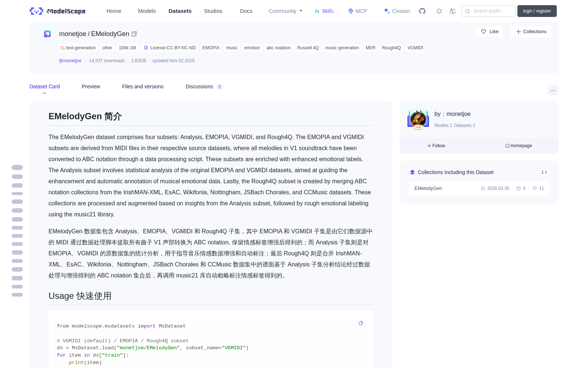Add dataset to Collections
The image size is (588, 368).
(x=531, y=32)
